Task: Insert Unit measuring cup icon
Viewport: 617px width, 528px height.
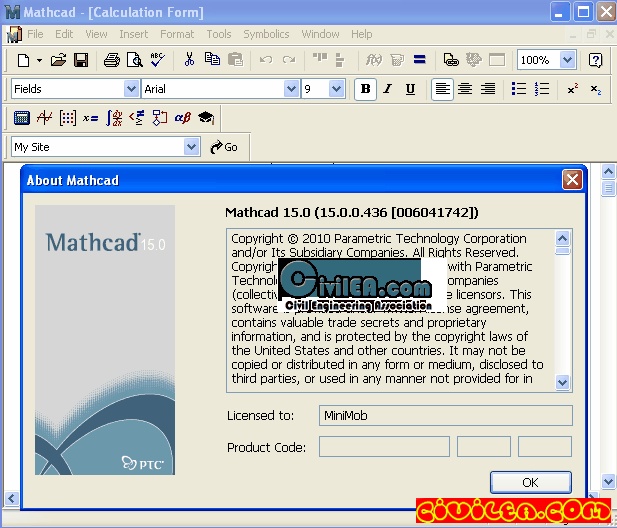Action: pyautogui.click(x=397, y=60)
